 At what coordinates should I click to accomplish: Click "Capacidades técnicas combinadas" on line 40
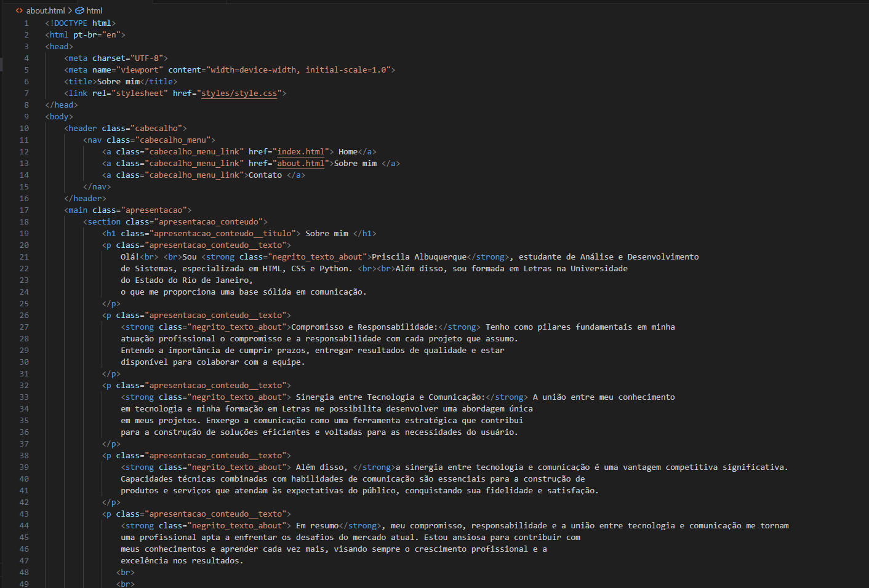pyautogui.click(x=194, y=479)
